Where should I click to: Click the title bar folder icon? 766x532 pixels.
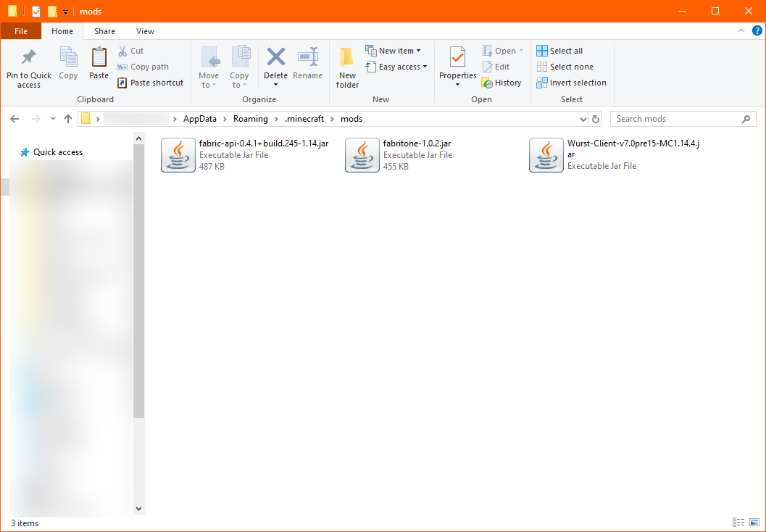[x=13, y=12]
